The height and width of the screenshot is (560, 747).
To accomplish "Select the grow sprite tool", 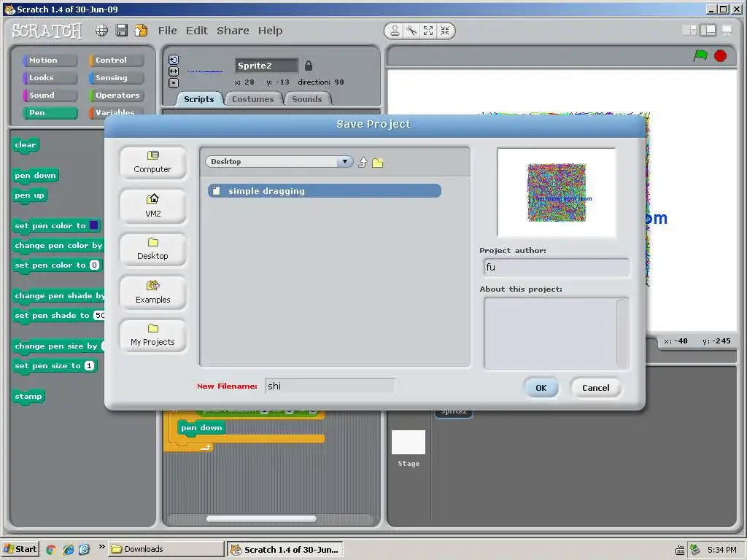I will 428,31.
